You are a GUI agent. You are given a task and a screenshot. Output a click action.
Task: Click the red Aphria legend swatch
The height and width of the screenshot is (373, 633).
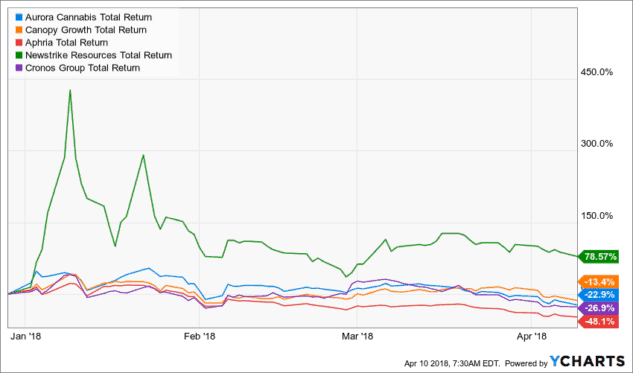click(18, 42)
